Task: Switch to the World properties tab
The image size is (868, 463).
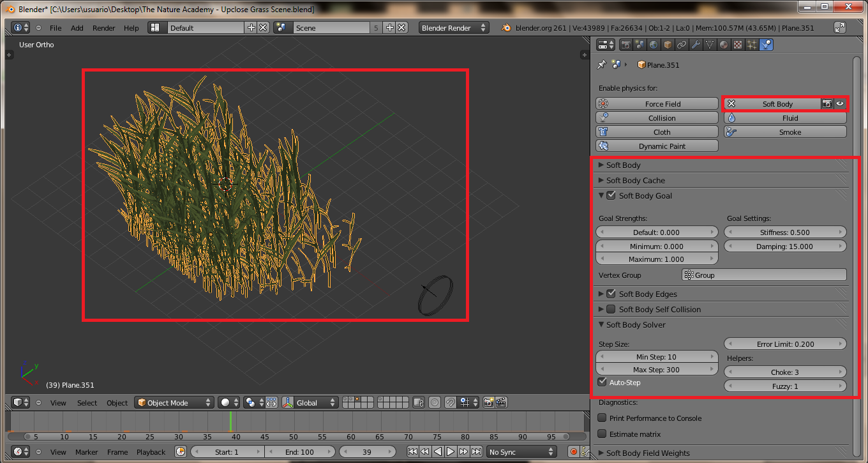Action: [x=654, y=45]
